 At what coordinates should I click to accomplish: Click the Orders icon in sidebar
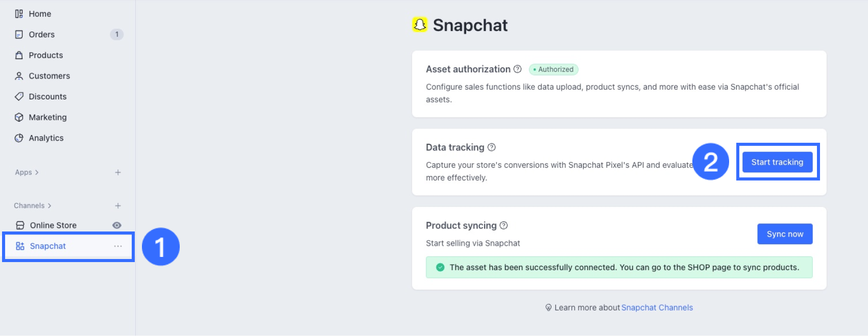(x=19, y=35)
